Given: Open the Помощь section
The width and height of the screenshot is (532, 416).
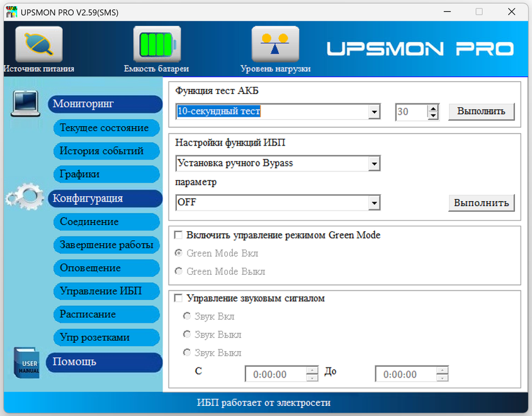Looking at the screenshot, I should 104,362.
